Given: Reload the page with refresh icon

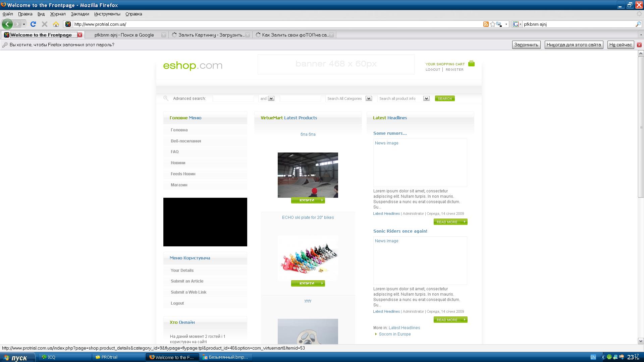Looking at the screenshot, I should (x=33, y=24).
